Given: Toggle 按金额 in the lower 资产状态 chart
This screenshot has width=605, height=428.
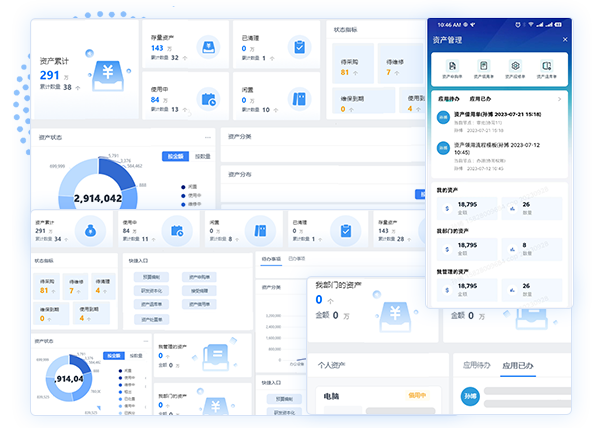Looking at the screenshot, I should 113,355.
